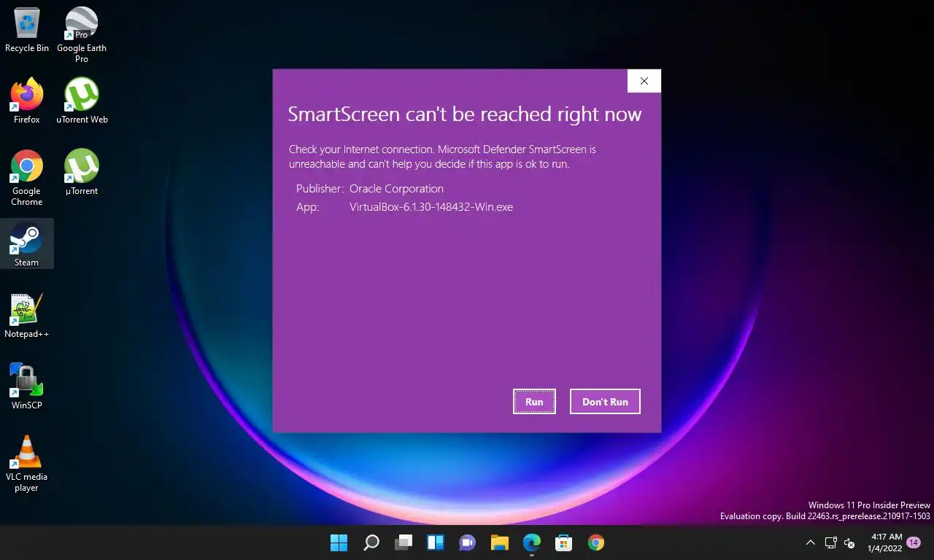934x560 pixels.
Task: Select the Firefox desktop shortcut
Action: [27, 101]
